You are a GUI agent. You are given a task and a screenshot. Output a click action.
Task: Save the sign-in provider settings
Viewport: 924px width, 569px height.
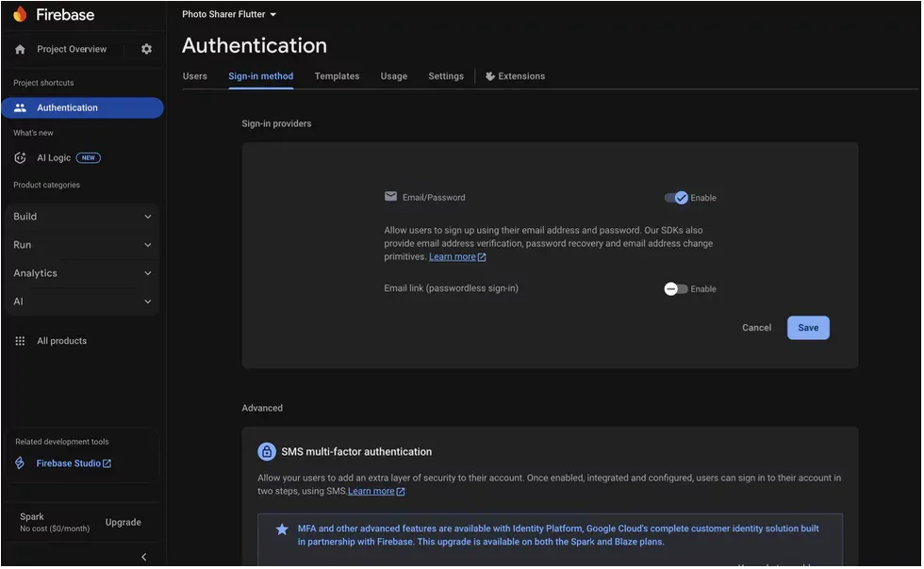click(809, 328)
